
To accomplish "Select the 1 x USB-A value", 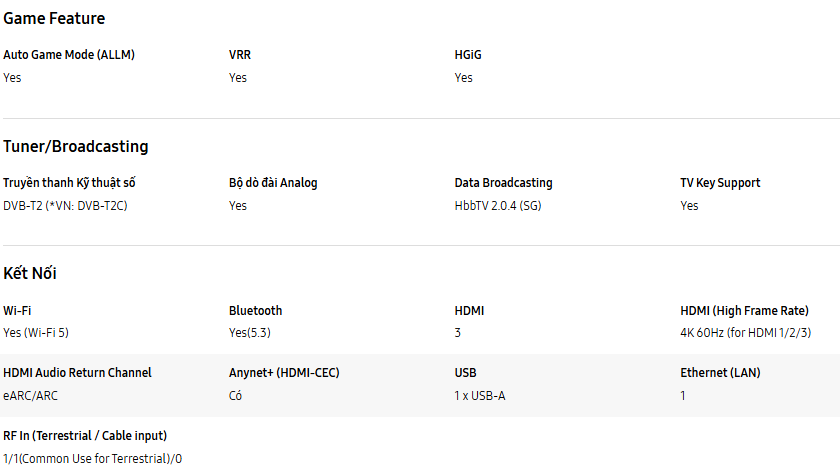I will pos(480,395).
